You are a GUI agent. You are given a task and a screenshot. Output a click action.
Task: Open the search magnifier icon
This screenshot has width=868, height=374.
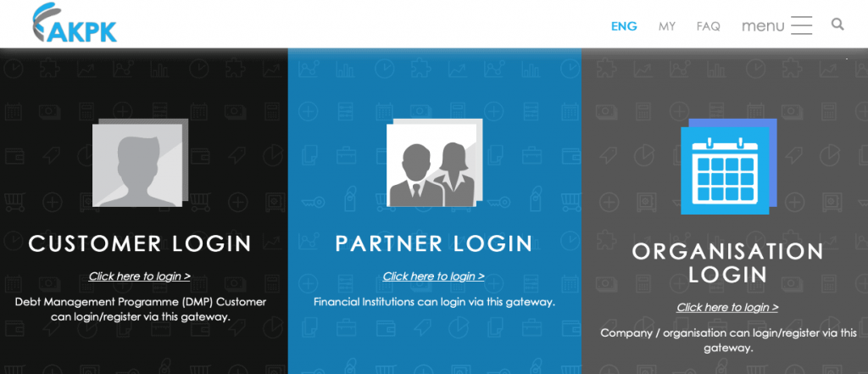pos(837,25)
